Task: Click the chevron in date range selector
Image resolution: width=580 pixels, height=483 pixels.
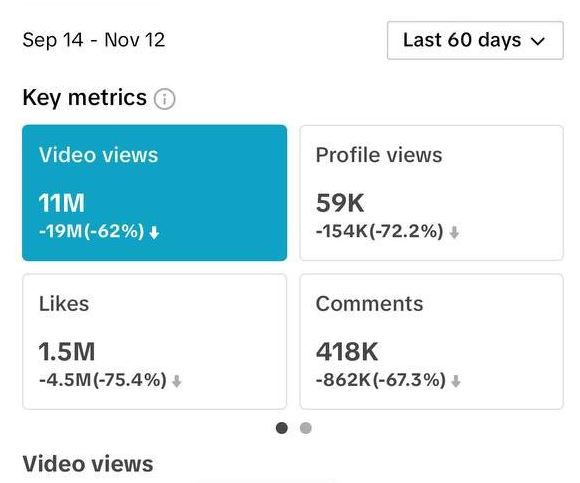Action: pyautogui.click(x=537, y=41)
